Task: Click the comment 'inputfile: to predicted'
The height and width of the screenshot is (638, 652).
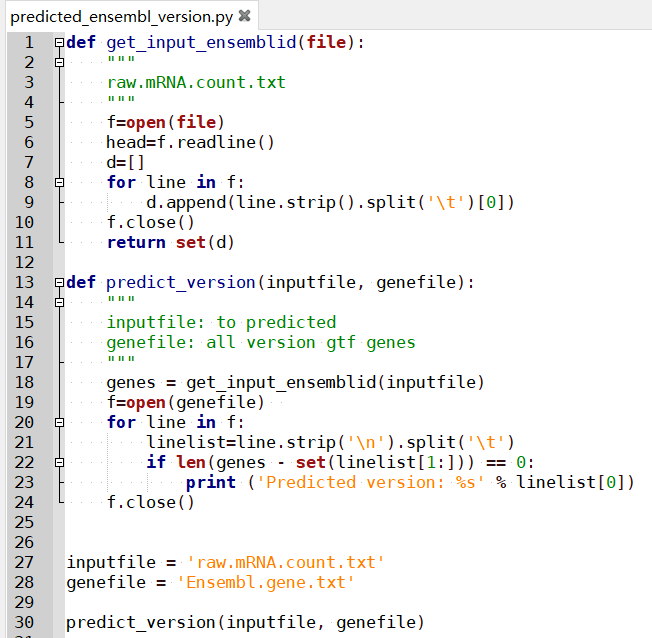Action: tap(221, 322)
